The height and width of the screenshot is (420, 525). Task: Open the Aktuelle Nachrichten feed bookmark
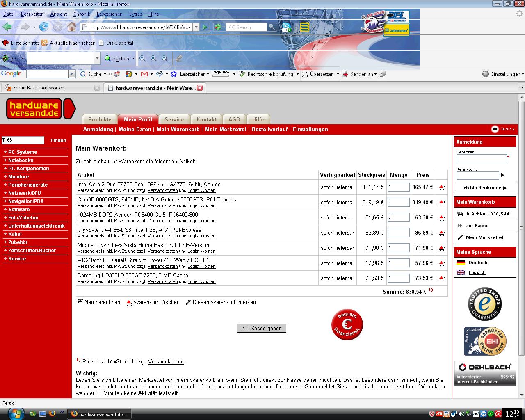pos(68,43)
